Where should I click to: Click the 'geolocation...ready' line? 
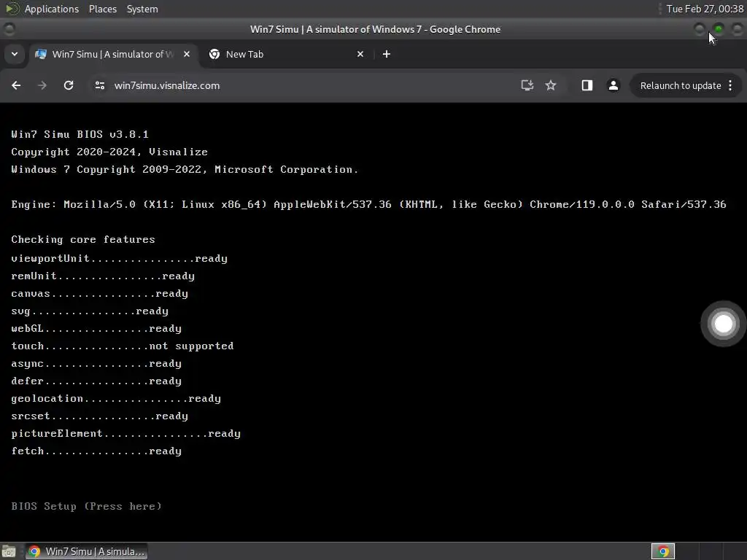[x=116, y=399]
